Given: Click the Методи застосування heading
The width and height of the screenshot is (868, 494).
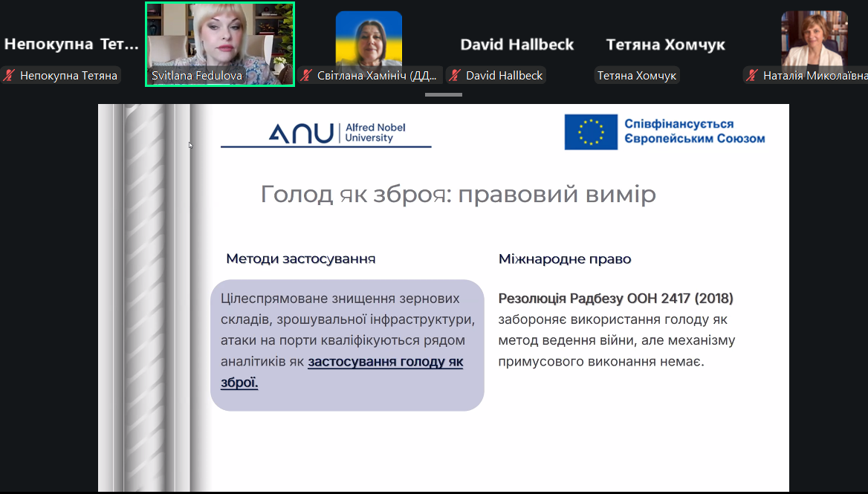Looking at the screenshot, I should (300, 259).
